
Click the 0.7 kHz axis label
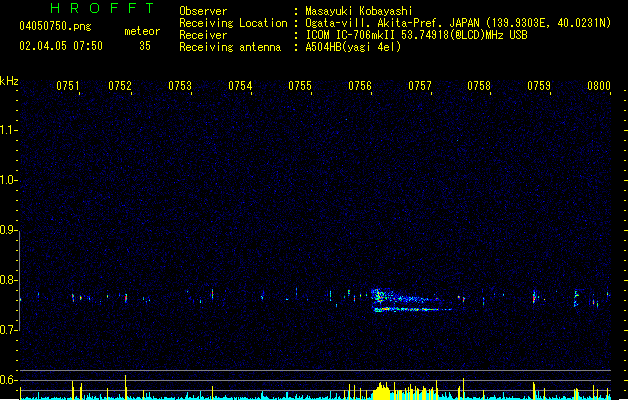(x=8, y=330)
